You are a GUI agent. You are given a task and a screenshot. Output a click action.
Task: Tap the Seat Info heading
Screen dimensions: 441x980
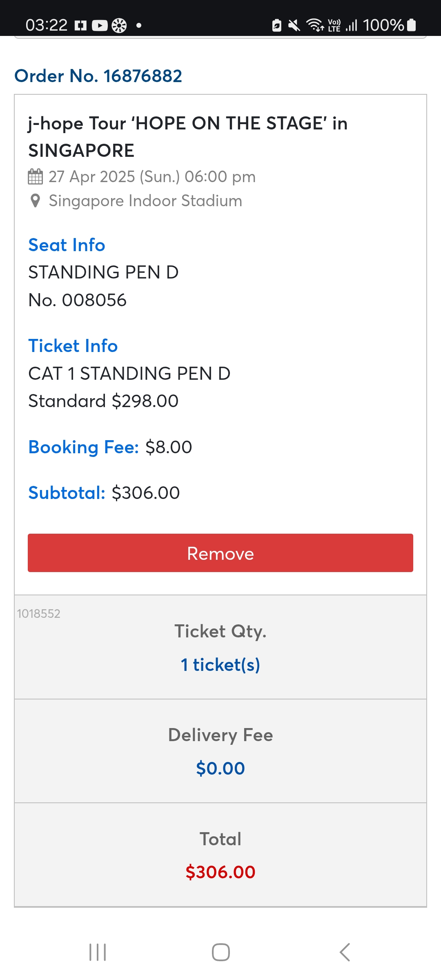click(67, 245)
